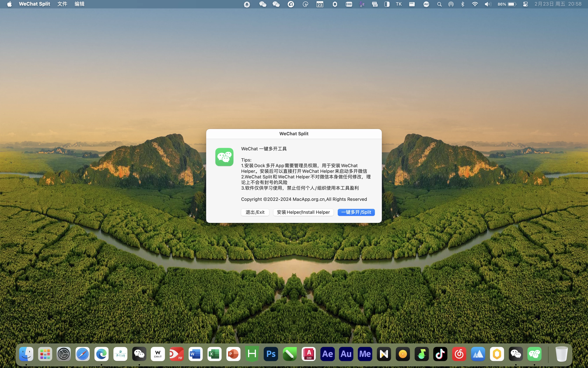The width and height of the screenshot is (588, 368).
Task: Open Finder from the Dock
Action: pyautogui.click(x=26, y=354)
